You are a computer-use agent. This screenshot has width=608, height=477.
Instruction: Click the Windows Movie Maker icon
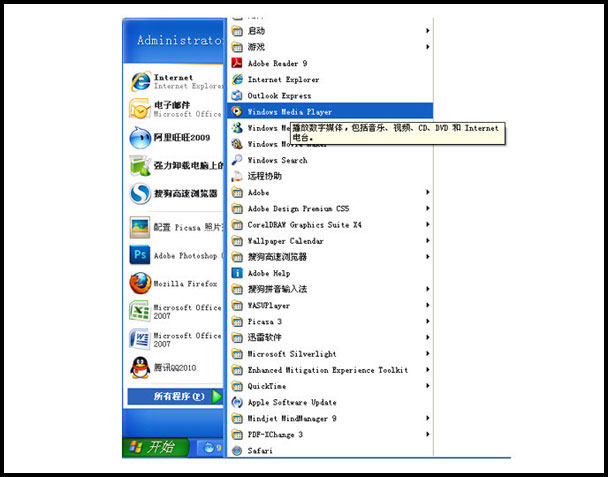pyautogui.click(x=237, y=144)
